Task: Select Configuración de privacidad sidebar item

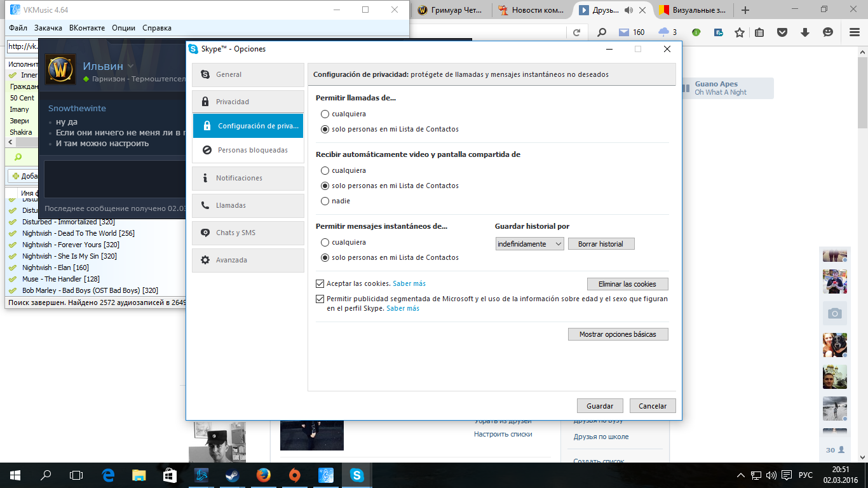Action: tap(248, 126)
